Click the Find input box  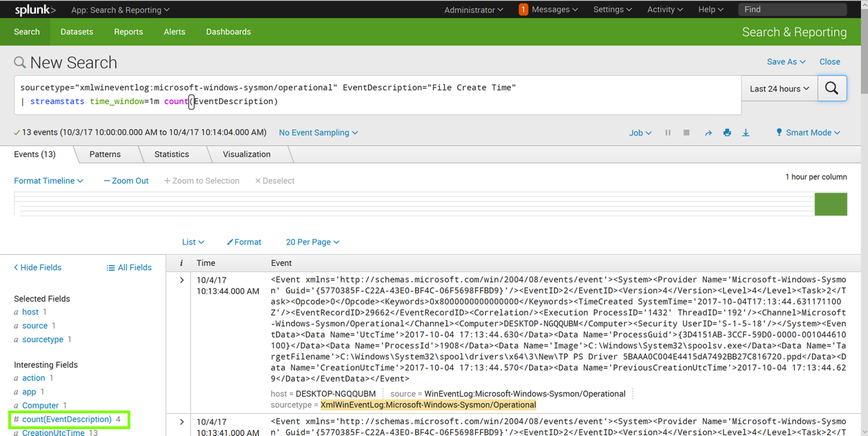coord(791,10)
